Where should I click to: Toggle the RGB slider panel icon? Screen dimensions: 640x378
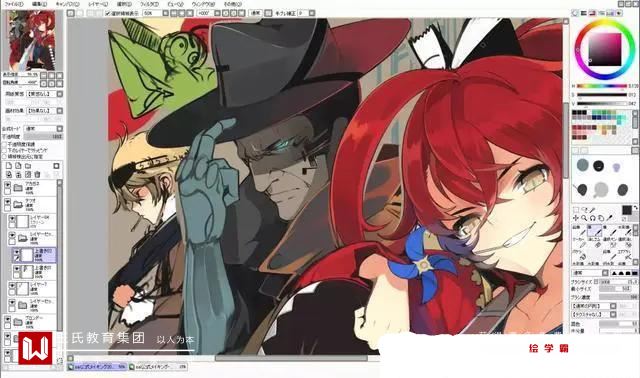(584, 13)
